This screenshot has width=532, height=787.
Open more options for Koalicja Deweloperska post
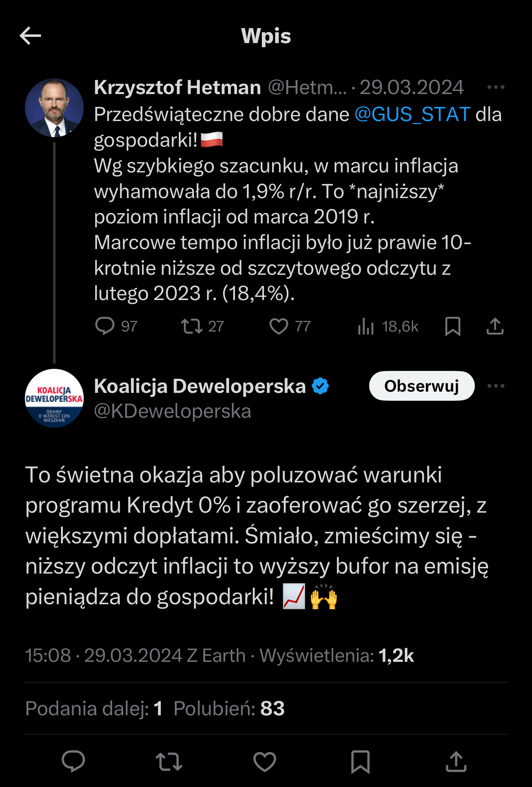point(496,386)
